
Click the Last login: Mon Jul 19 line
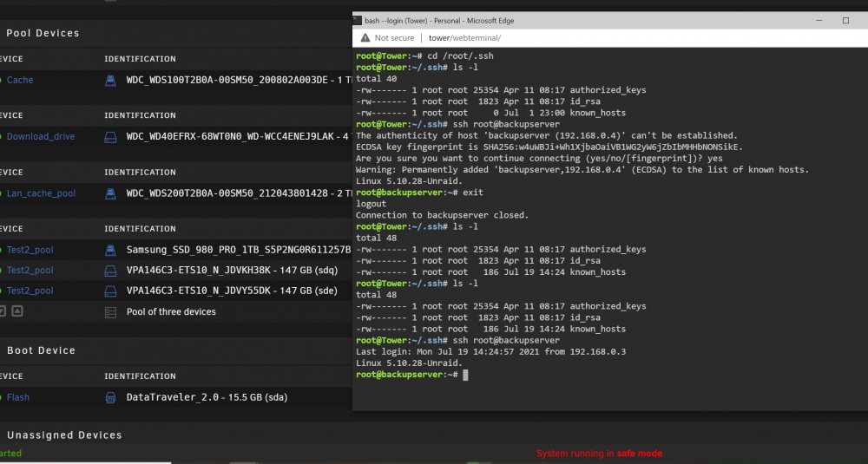pos(490,352)
